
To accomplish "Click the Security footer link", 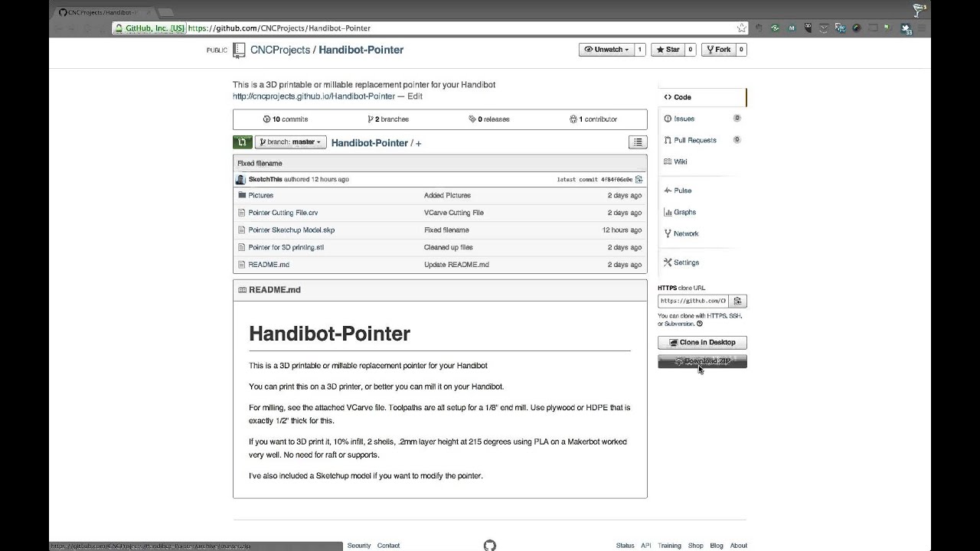I will pyautogui.click(x=359, y=546).
